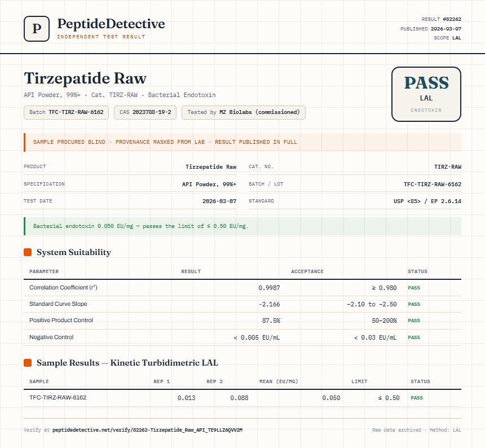
Task: Click PASS status for Negative Control
Action: pos(414,337)
